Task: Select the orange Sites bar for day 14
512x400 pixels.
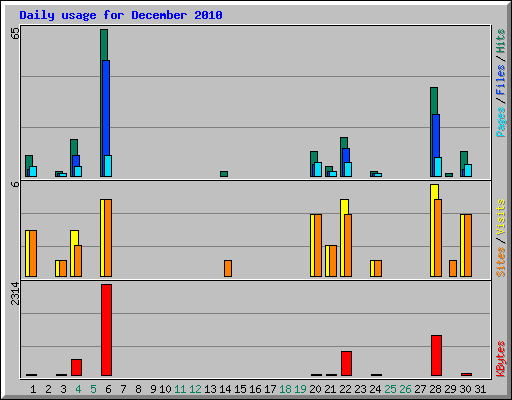Action: coord(228,269)
